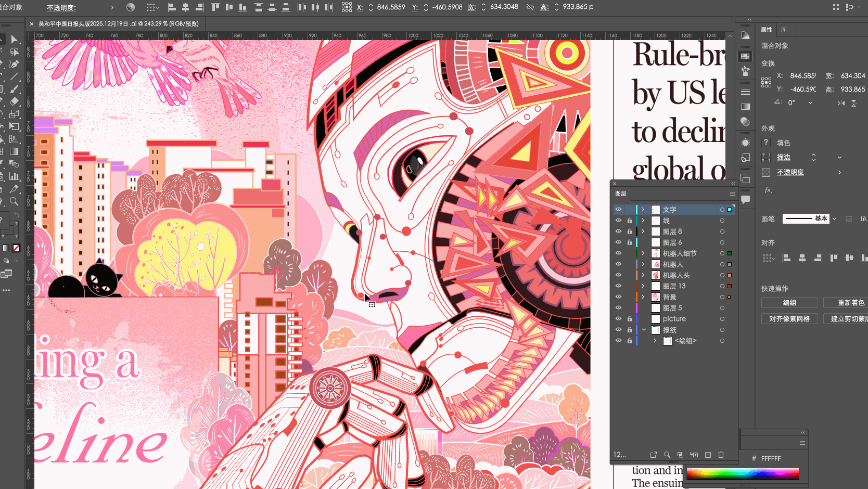868x489 pixels.
Task: Expand the 机器人 layer
Action: pos(643,264)
